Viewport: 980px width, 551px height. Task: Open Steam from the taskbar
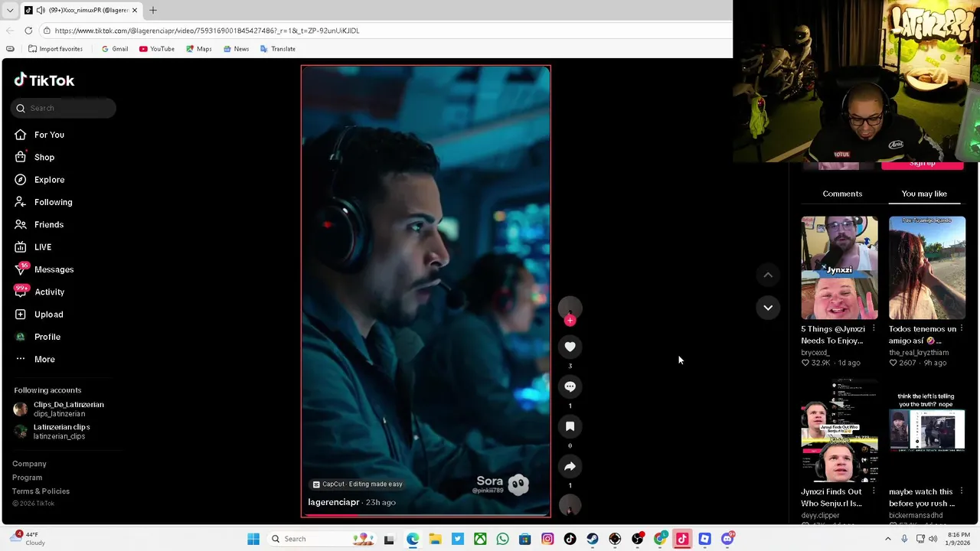[593, 539]
